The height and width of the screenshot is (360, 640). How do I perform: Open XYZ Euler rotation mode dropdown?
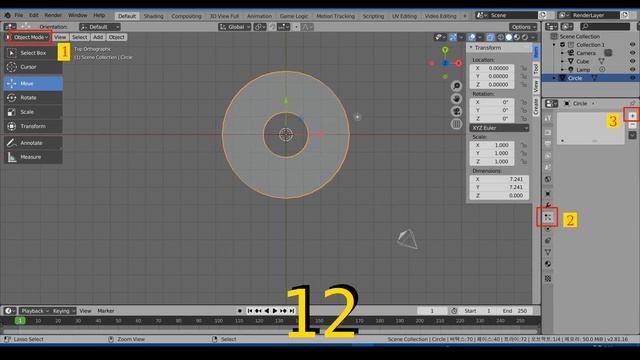(499, 128)
